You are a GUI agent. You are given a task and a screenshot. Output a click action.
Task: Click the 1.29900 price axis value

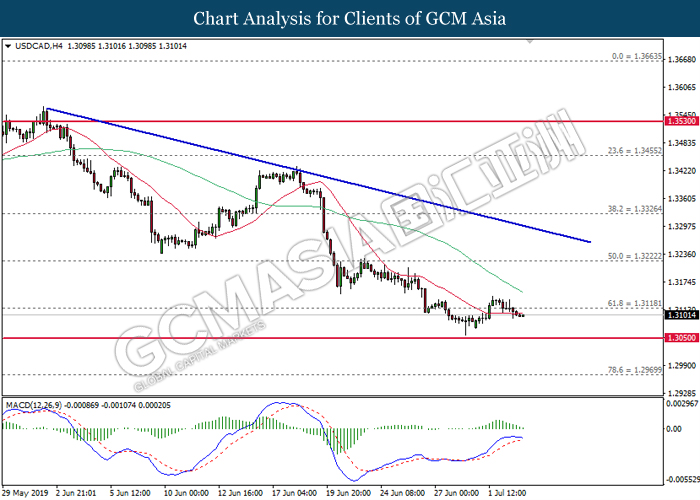pyautogui.click(x=682, y=365)
